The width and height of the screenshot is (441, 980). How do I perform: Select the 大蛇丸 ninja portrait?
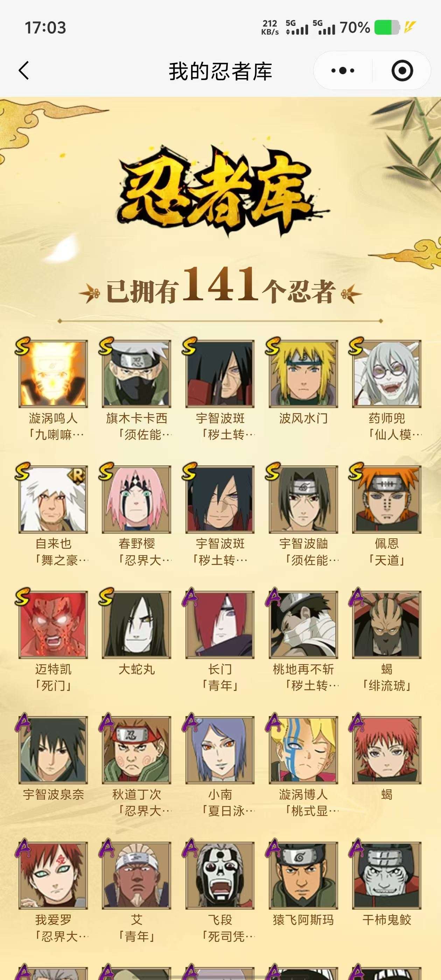point(136,624)
